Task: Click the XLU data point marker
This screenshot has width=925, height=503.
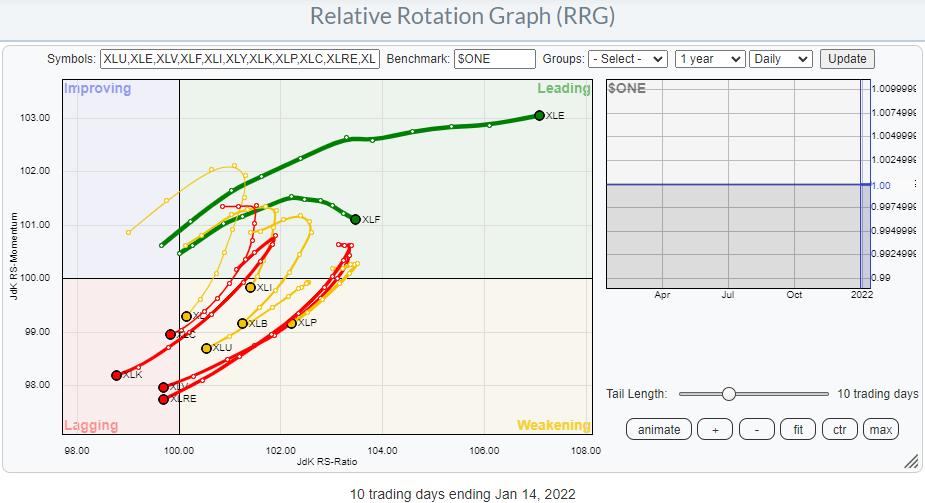Action: (x=206, y=348)
